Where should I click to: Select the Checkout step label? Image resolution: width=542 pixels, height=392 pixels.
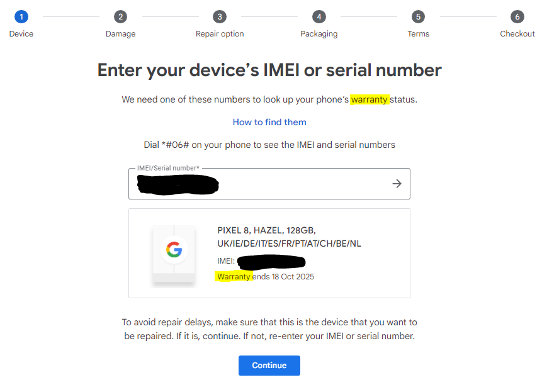(x=517, y=34)
